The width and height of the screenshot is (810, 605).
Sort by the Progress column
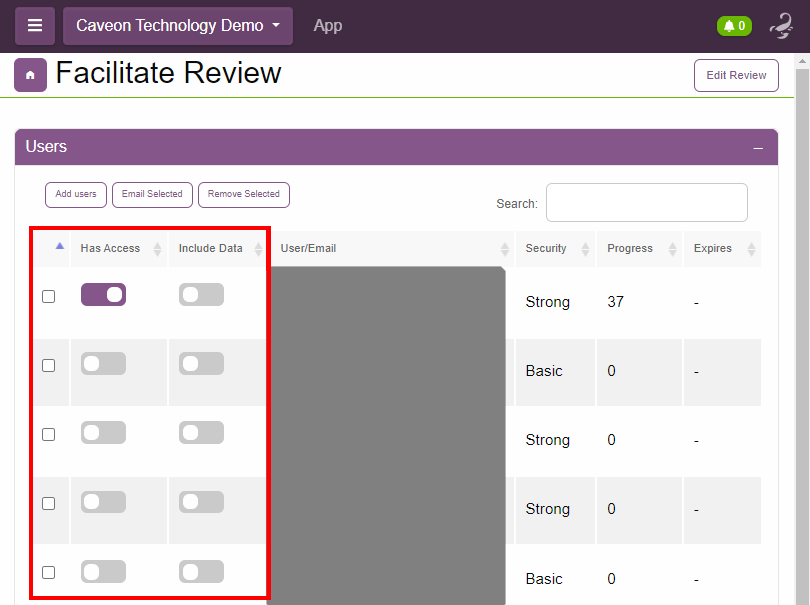[x=640, y=249]
